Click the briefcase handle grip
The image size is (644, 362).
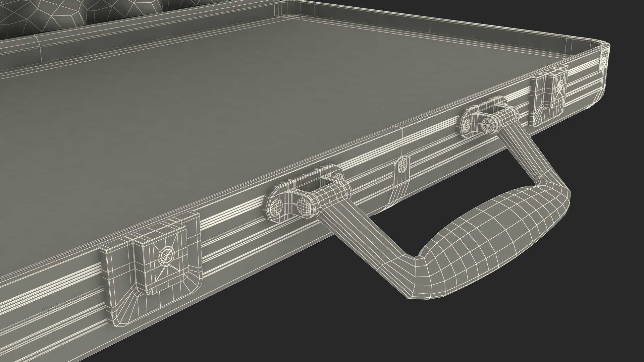pos(493,235)
